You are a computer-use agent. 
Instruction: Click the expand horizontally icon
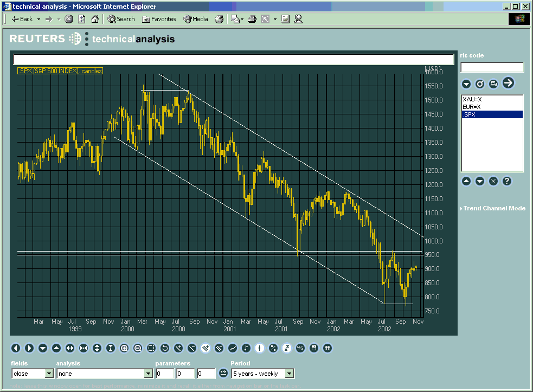70,348
